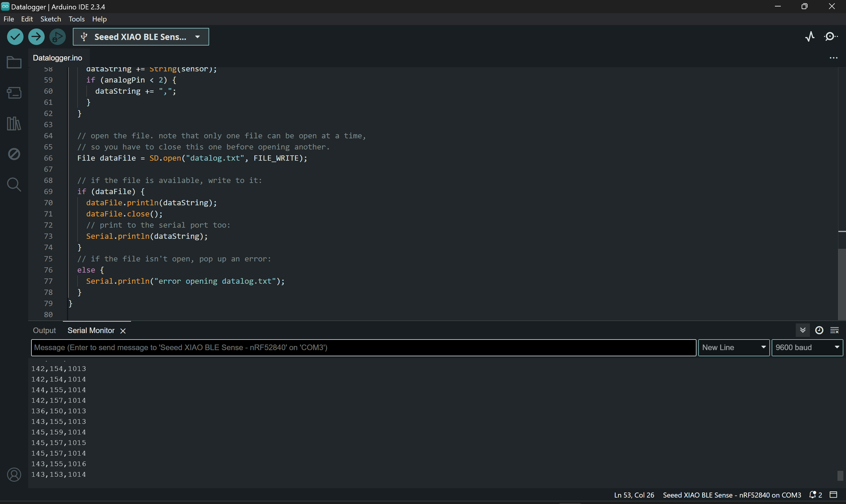Click serial output line 136,150,1013
This screenshot has width=846, height=504.
click(x=58, y=411)
